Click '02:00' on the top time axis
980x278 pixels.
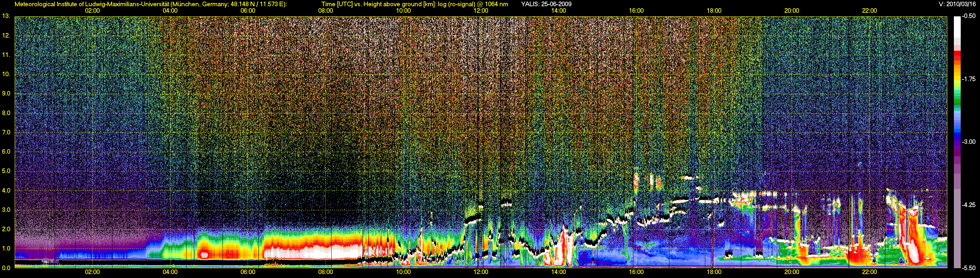[x=92, y=11]
